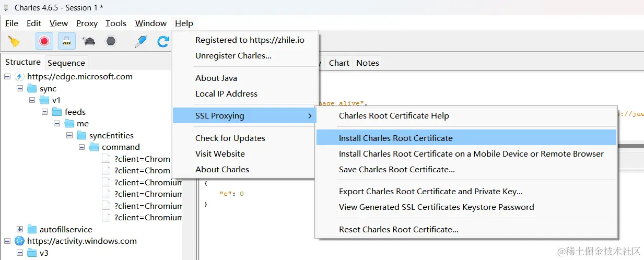Screen dimensions: 644x260
Task: Open the Chart tab
Action: click(x=339, y=63)
